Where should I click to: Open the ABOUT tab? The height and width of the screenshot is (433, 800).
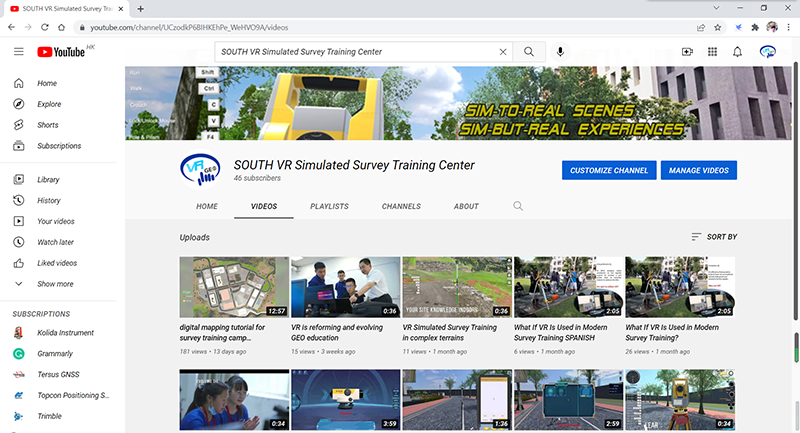coord(466,206)
